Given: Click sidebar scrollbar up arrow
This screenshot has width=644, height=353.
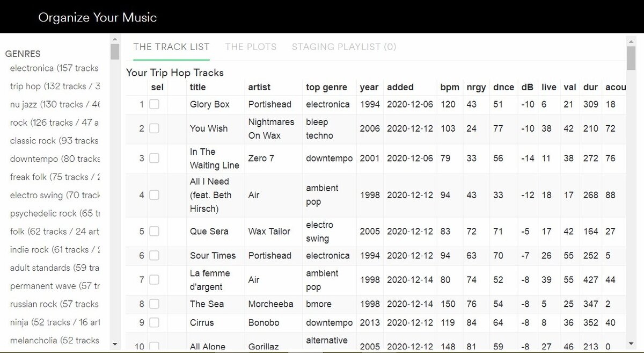Looking at the screenshot, I should coord(115,39).
